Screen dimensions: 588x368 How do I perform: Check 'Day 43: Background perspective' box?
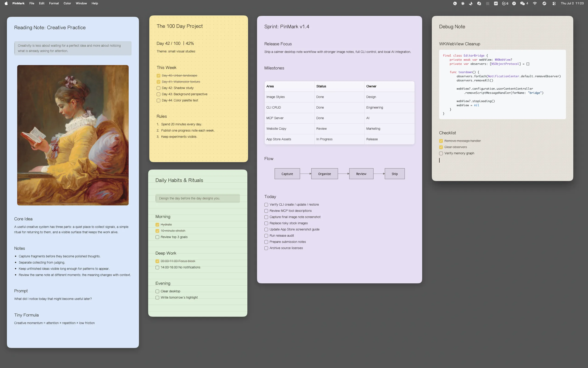[158, 94]
